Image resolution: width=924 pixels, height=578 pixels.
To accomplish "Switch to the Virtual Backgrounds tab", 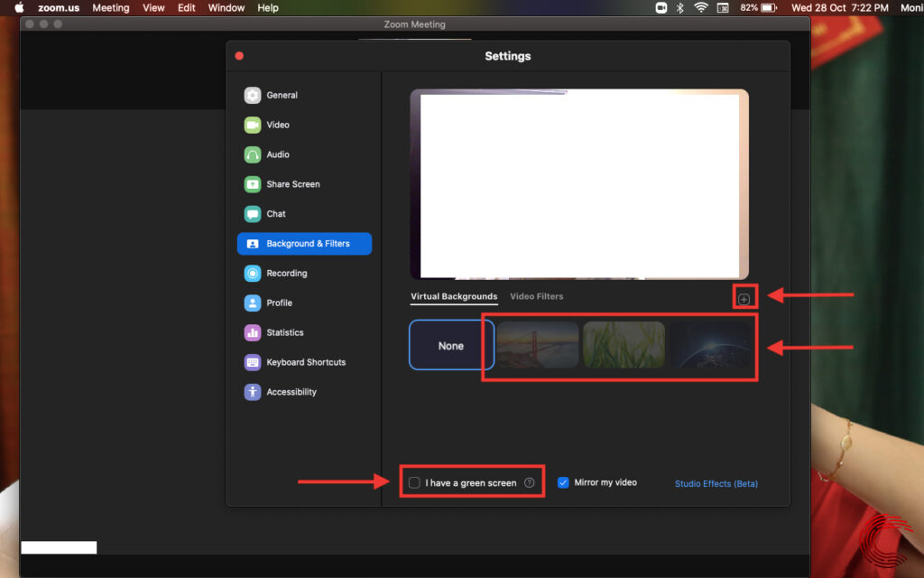I will tap(454, 296).
